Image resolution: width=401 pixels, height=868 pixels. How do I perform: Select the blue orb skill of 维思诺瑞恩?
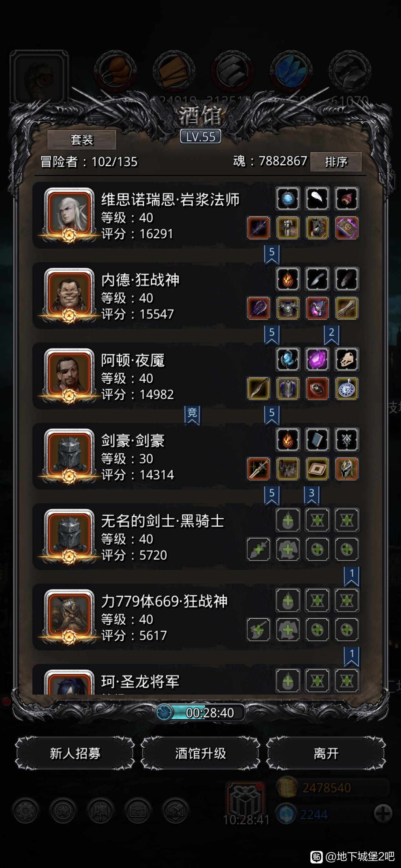(x=287, y=199)
